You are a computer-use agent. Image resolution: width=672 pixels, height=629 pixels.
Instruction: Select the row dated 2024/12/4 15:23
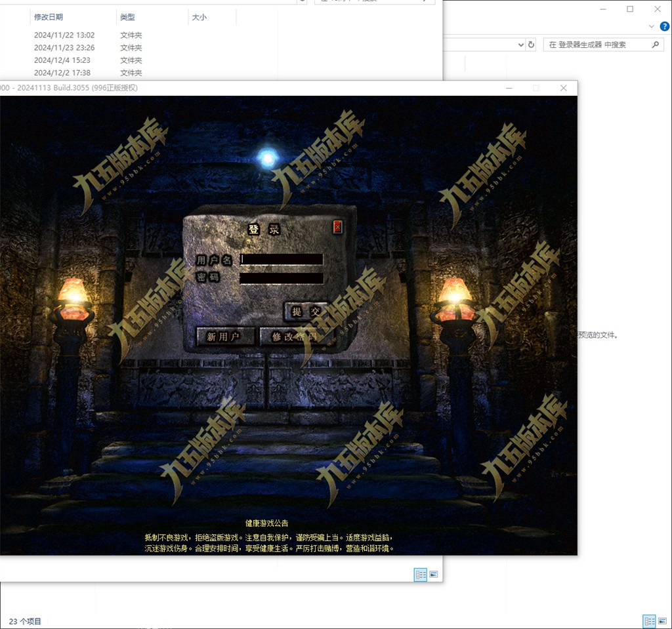[62, 60]
